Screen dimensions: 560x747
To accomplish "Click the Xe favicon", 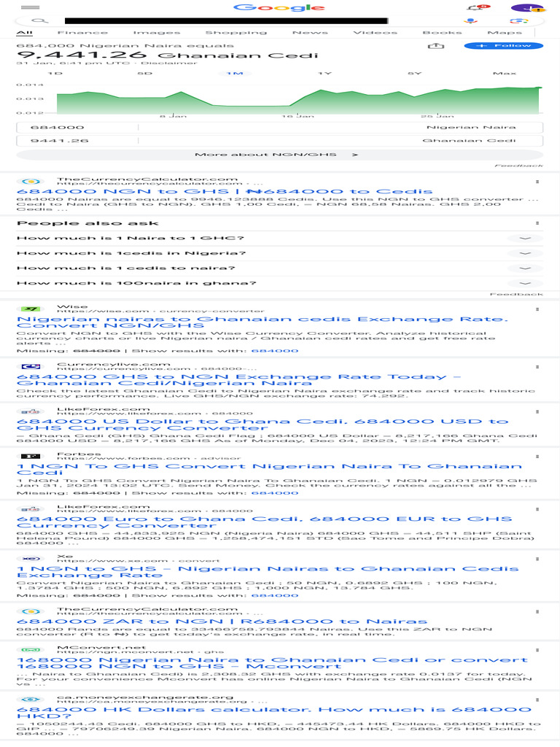I will 31,558.
